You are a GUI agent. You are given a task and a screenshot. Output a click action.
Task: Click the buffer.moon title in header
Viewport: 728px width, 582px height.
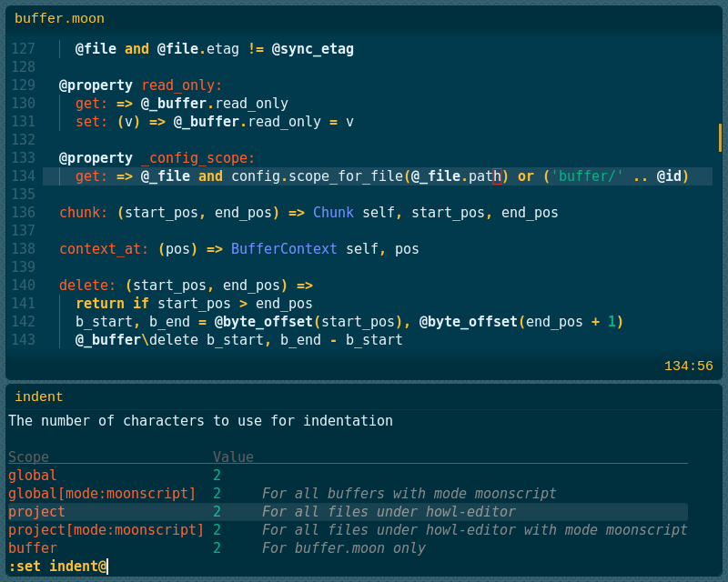pyautogui.click(x=59, y=18)
